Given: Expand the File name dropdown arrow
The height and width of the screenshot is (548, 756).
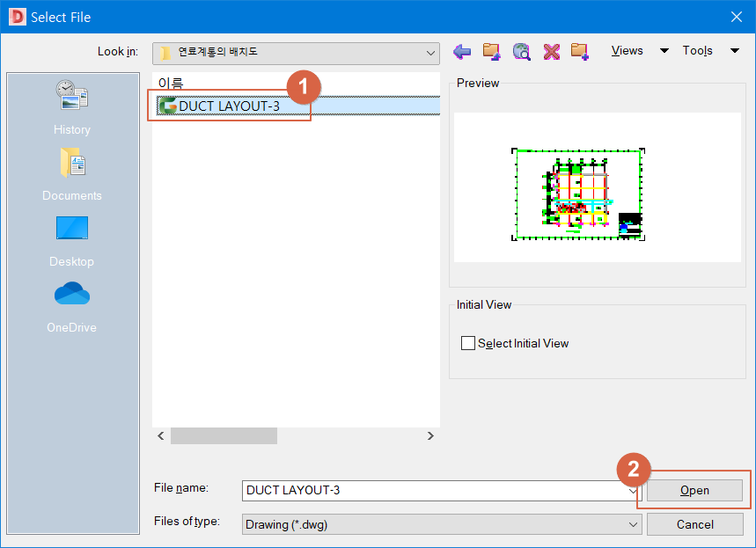Looking at the screenshot, I should pos(633,491).
